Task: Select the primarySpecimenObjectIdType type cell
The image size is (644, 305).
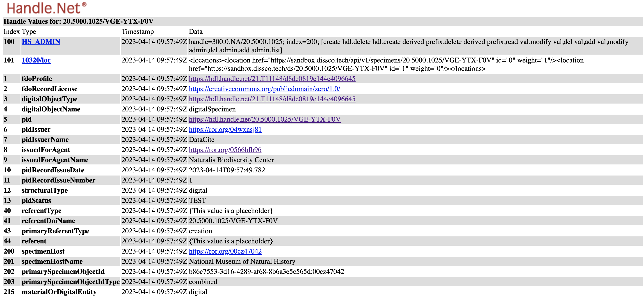Action: click(x=71, y=282)
